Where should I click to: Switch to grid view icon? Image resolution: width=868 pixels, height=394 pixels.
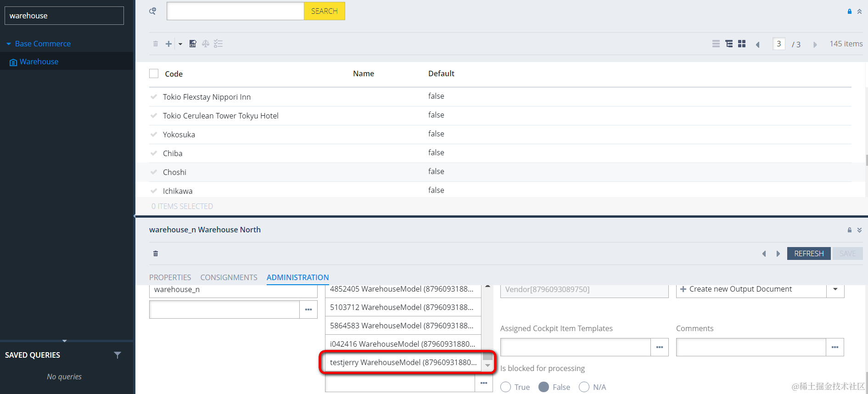(741, 44)
